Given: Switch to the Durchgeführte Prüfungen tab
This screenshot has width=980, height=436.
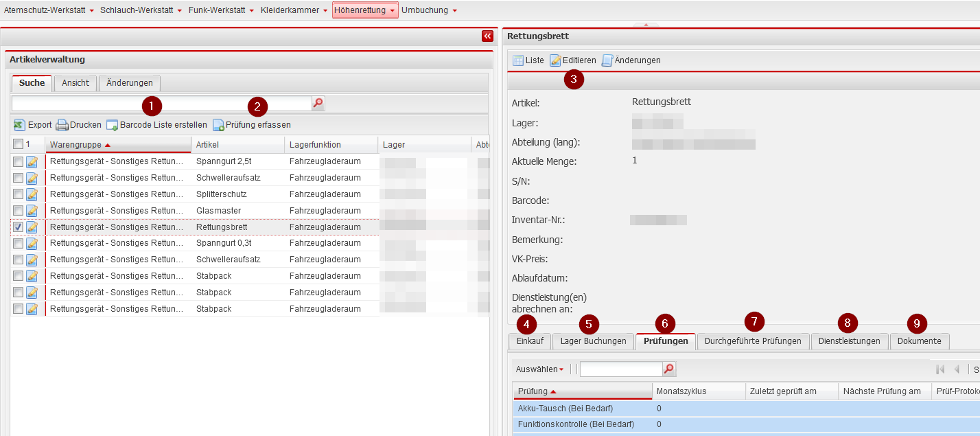Looking at the screenshot, I should click(x=753, y=341).
